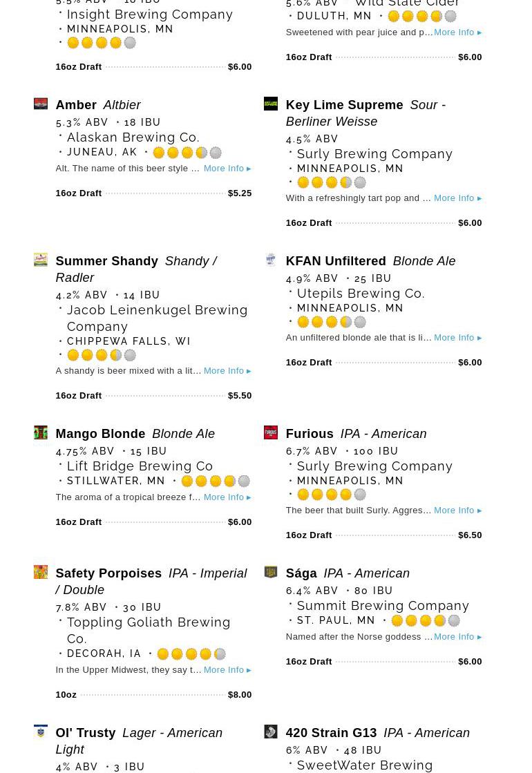Click Toppling Goliath Brewing Co. brewery name
Viewport: 532px width, 773px height.
tap(149, 630)
